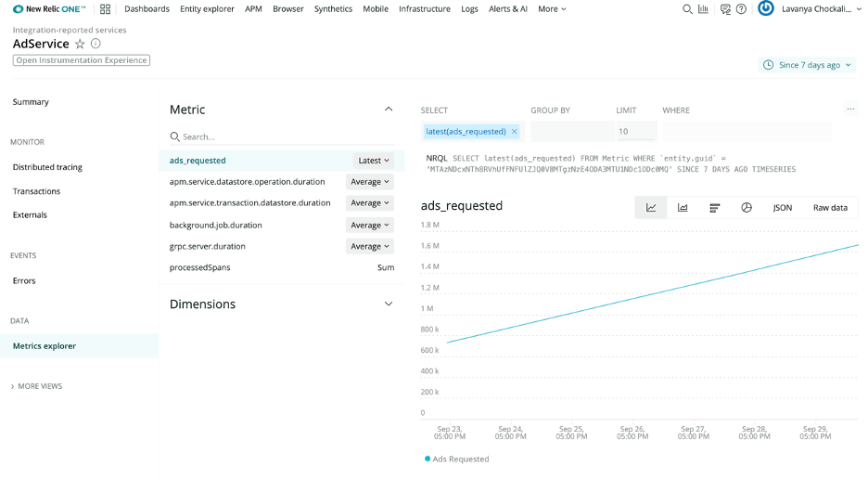Screen dimensions: 868x479
Task: Click into the metric Search field
Action: (282, 136)
